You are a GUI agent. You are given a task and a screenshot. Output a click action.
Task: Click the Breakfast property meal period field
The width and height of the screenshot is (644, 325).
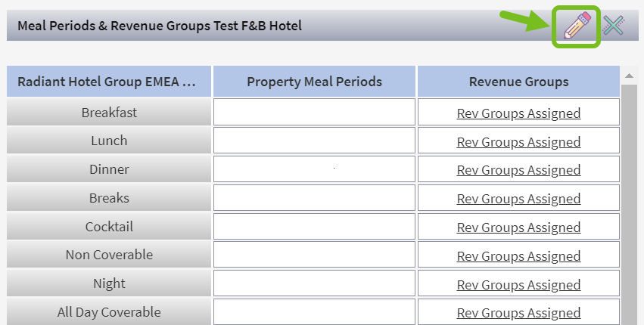314,113
